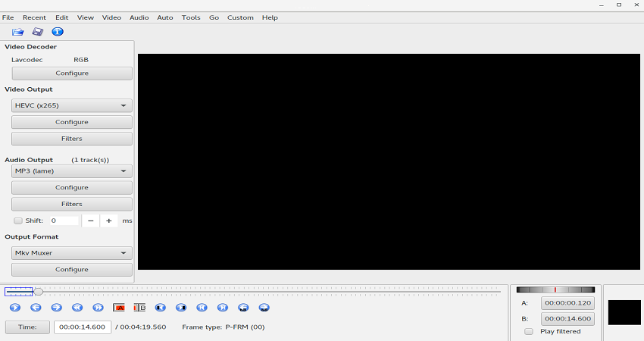644x341 pixels.
Task: Click the Time: button
Action: pos(27,327)
